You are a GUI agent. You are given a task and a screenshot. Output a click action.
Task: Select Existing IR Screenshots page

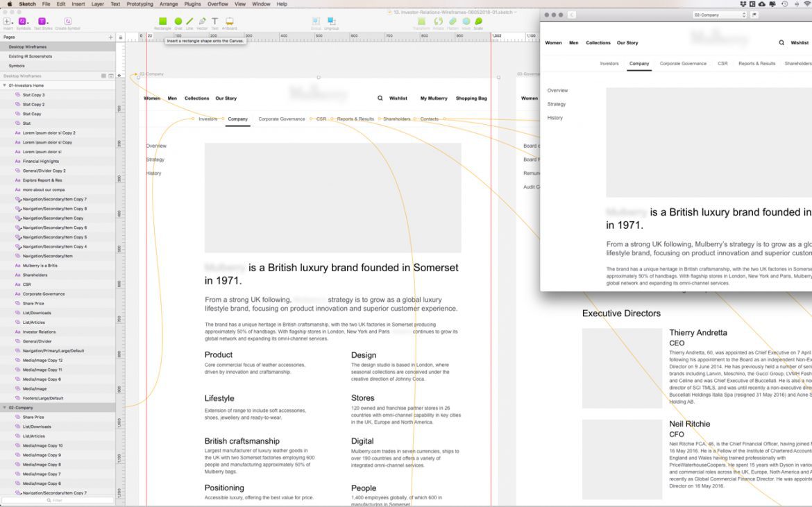point(58,56)
